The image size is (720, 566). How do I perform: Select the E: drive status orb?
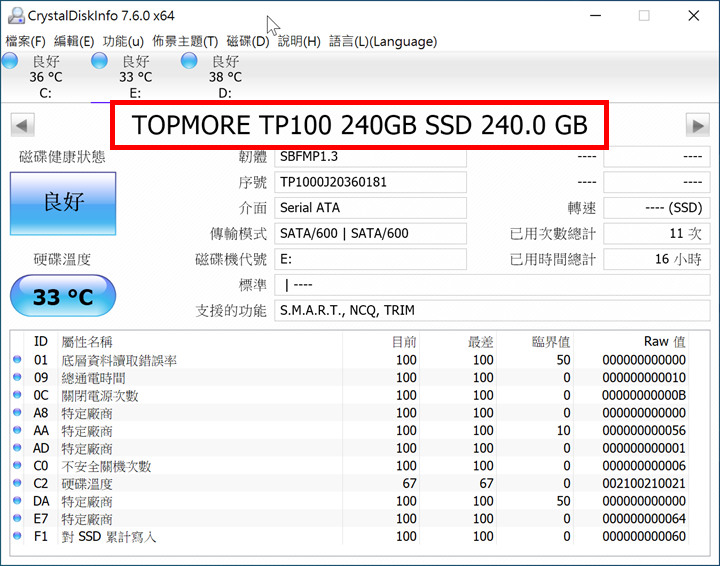(99, 61)
